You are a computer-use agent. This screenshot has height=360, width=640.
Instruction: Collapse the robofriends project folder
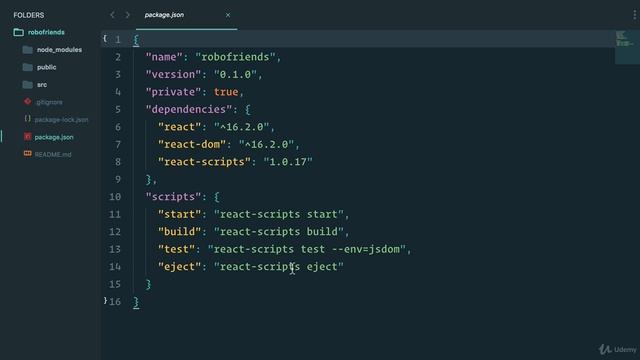(x=46, y=32)
